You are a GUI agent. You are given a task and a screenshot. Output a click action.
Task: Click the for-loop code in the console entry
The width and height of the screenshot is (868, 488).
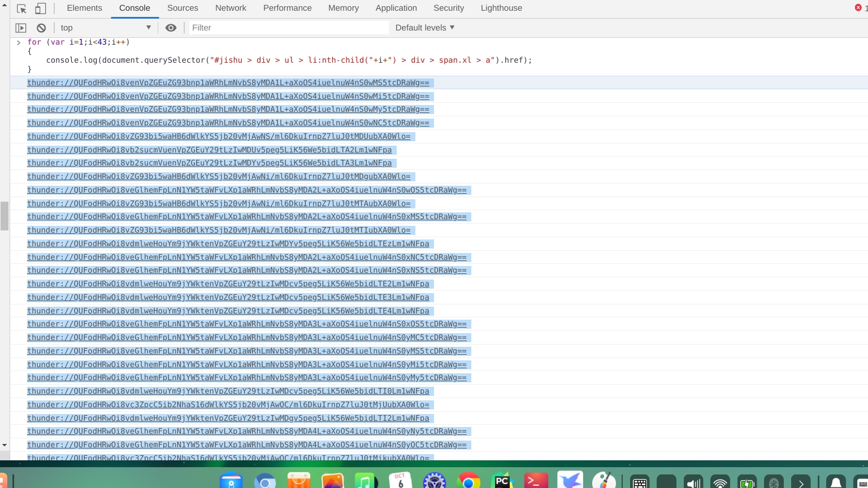[x=79, y=42]
